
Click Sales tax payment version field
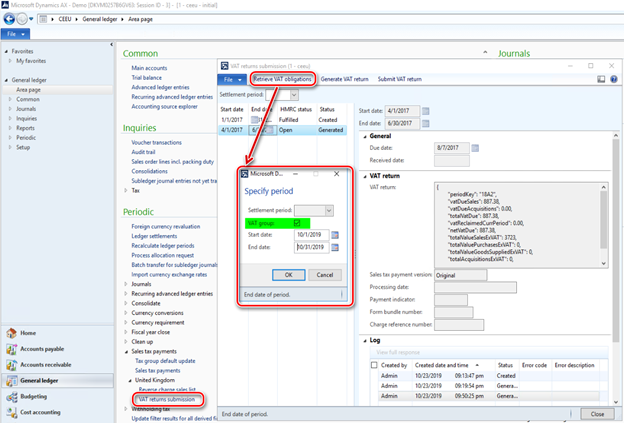(x=460, y=275)
